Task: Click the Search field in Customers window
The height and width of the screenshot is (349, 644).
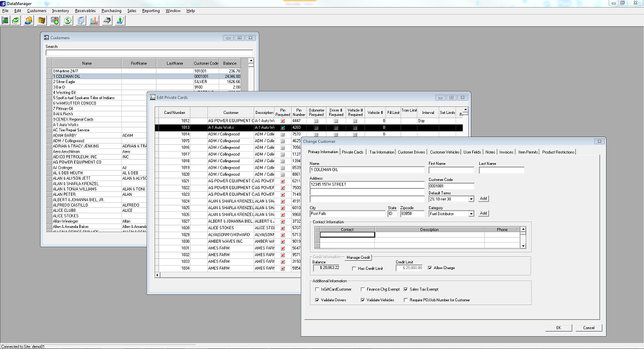Action: click(x=149, y=53)
